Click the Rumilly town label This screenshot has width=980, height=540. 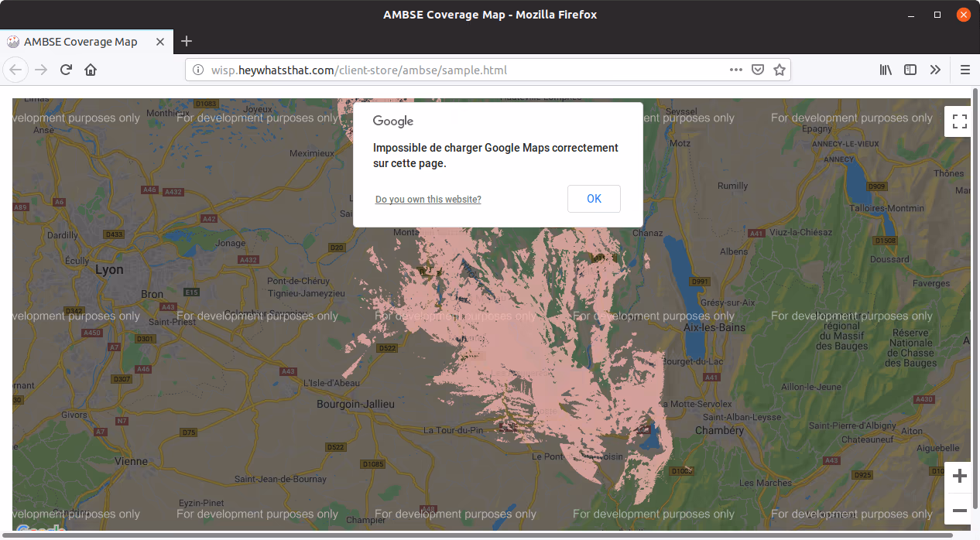[x=733, y=186]
